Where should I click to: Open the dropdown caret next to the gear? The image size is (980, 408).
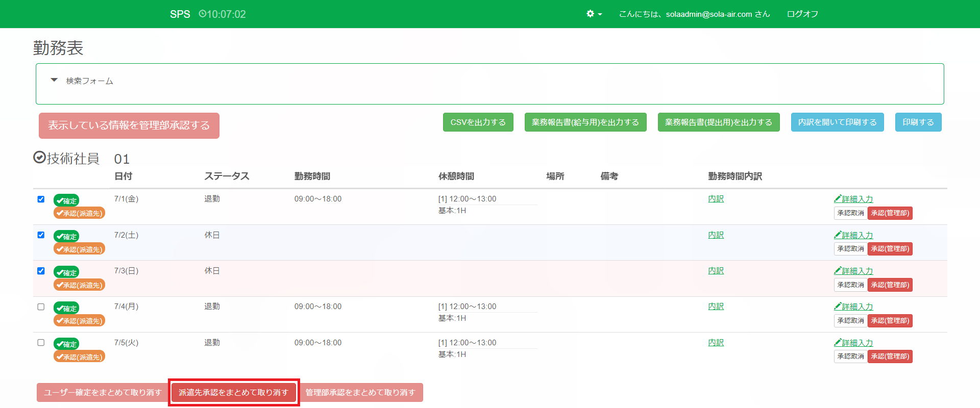click(x=600, y=14)
